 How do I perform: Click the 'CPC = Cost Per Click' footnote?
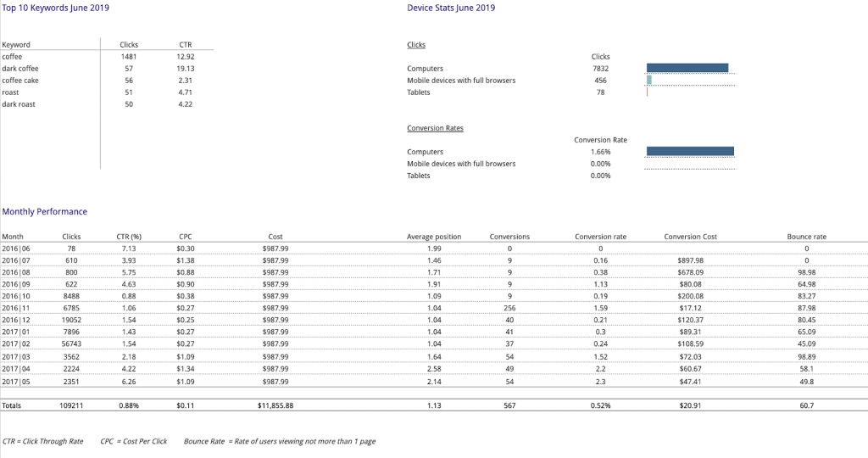pyautogui.click(x=133, y=441)
